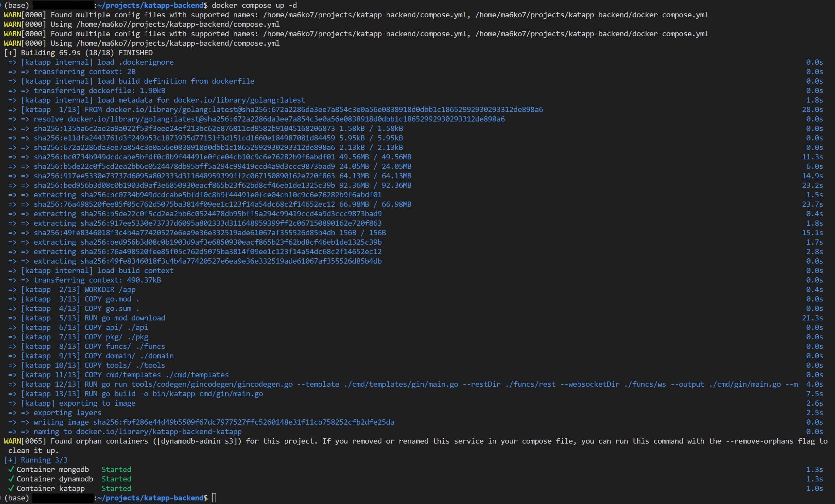Expand the [katapp 12/13] gincodegen build step
This screenshot has width=835, height=504.
(x=50, y=384)
